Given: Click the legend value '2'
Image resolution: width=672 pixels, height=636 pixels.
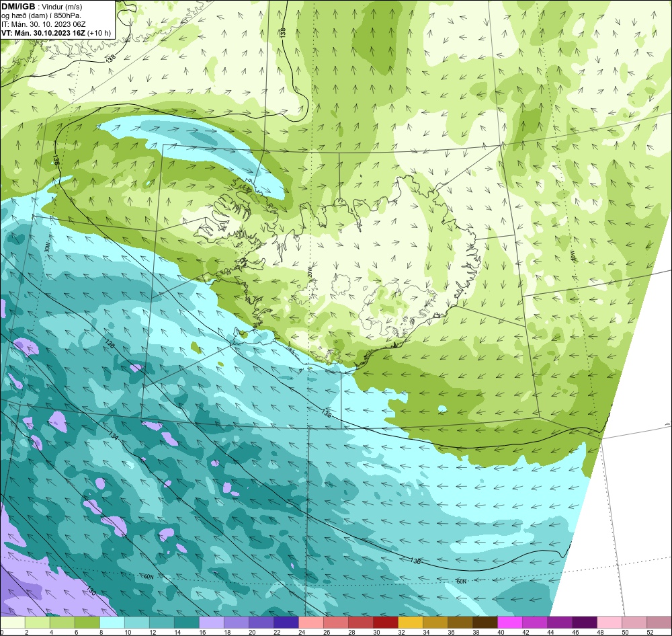Looking at the screenshot, I should pos(27,632).
